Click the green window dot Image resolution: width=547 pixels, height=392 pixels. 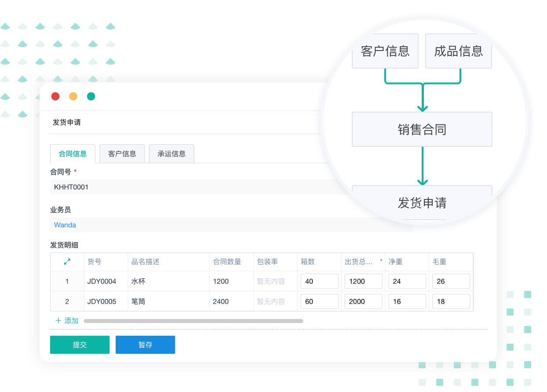click(91, 96)
